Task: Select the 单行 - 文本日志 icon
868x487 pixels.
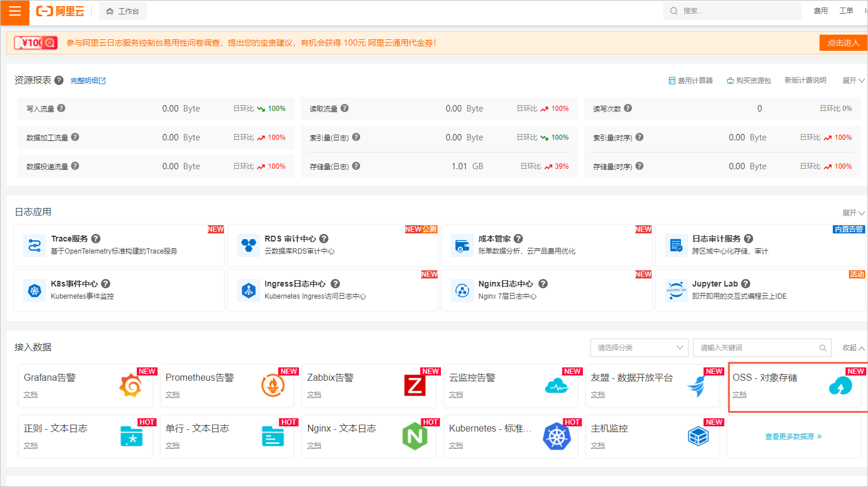Action: pyautogui.click(x=273, y=436)
